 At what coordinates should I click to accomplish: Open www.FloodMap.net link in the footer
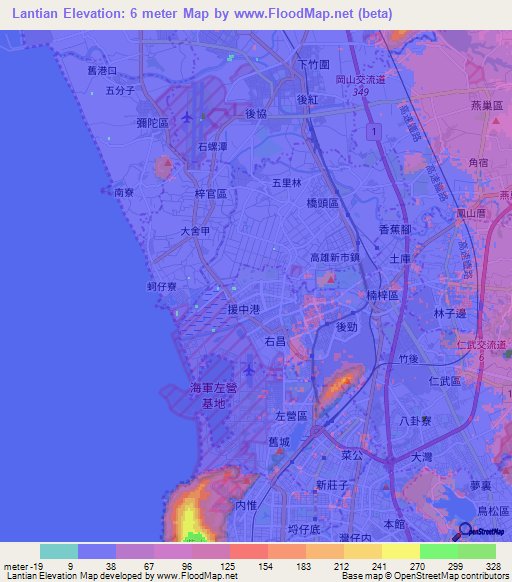coord(197,576)
